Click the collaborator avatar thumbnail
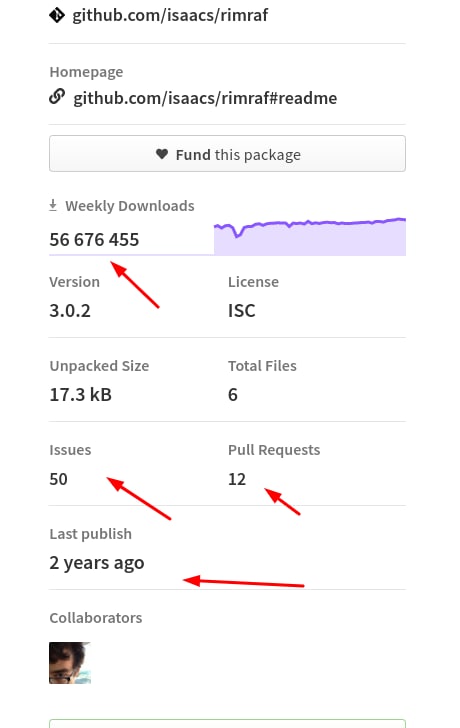 [x=70, y=663]
